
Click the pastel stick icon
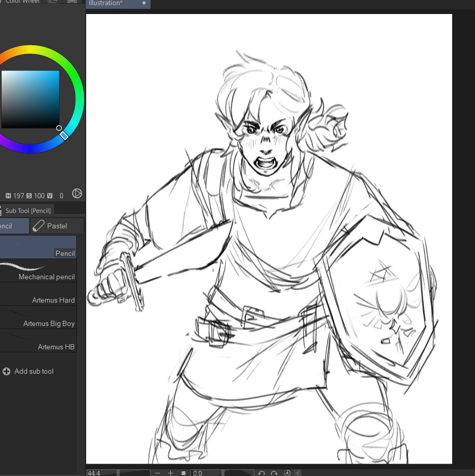(x=38, y=226)
